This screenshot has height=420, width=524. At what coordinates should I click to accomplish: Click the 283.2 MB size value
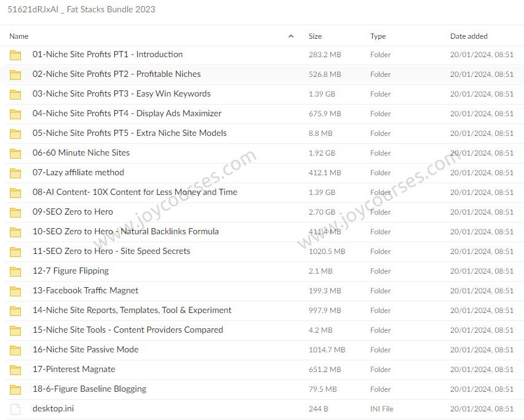[x=325, y=55]
